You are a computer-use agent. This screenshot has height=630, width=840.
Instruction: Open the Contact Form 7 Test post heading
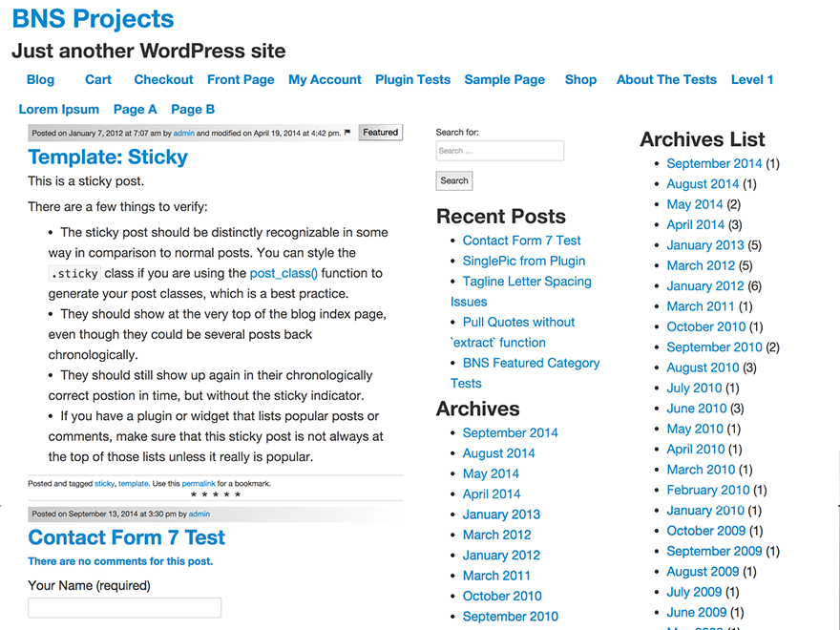[127, 537]
